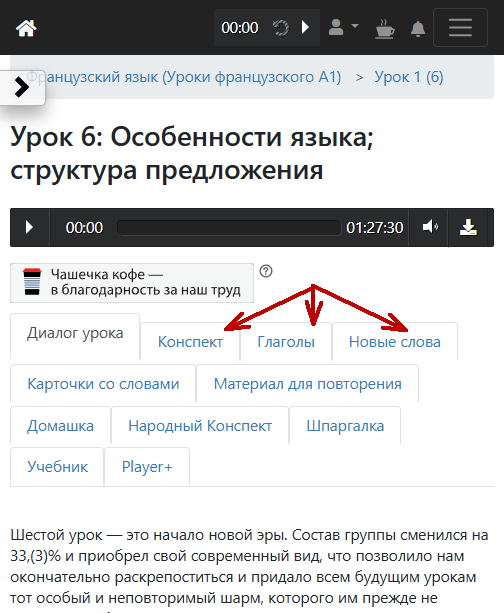Open Французский язык course breadcrumb
This screenshot has height=613, width=504.
coord(184,77)
